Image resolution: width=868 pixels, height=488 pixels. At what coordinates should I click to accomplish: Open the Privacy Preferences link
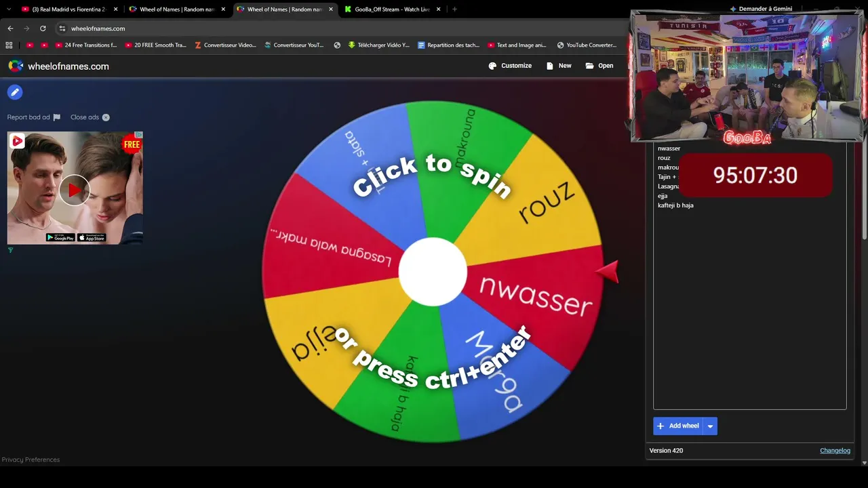[31, 460]
